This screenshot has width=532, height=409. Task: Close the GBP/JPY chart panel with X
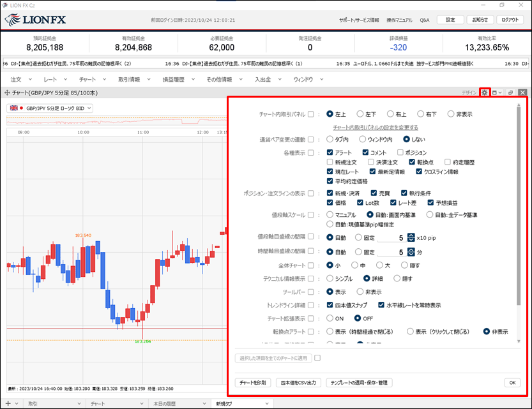[522, 93]
